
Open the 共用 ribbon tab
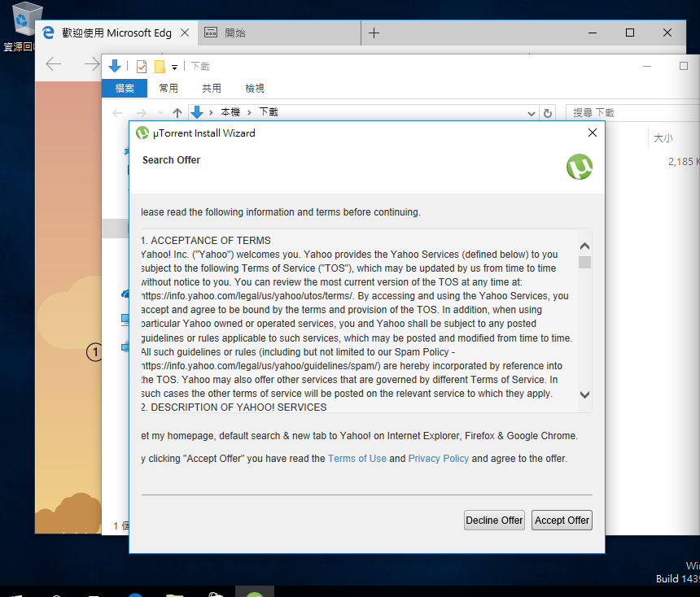pyautogui.click(x=211, y=89)
